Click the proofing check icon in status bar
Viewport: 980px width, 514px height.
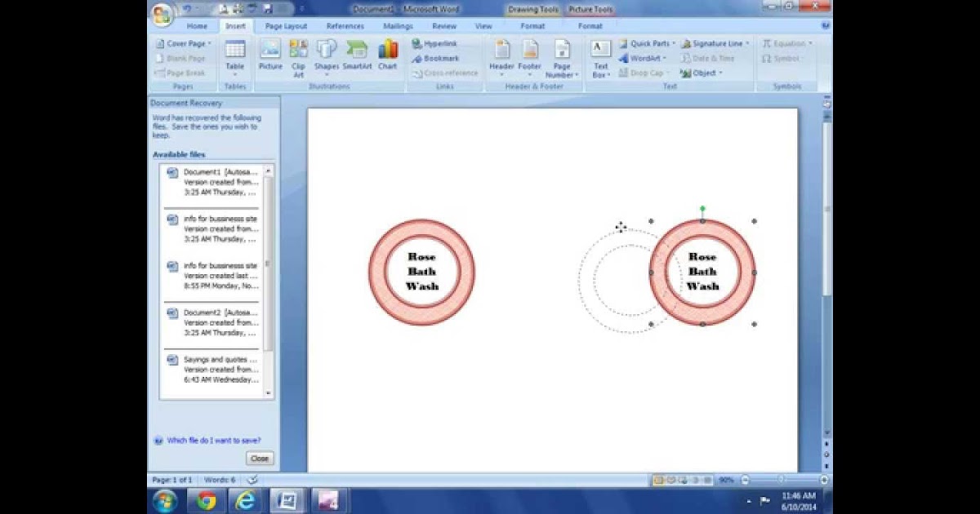point(253,480)
